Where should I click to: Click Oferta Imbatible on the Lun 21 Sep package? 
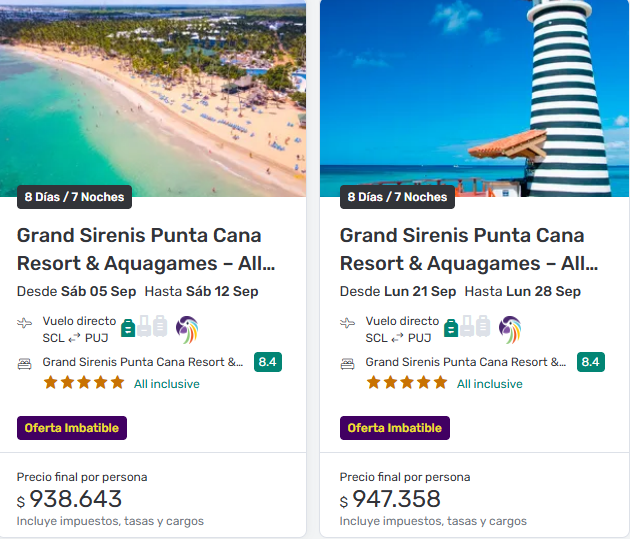pos(395,428)
